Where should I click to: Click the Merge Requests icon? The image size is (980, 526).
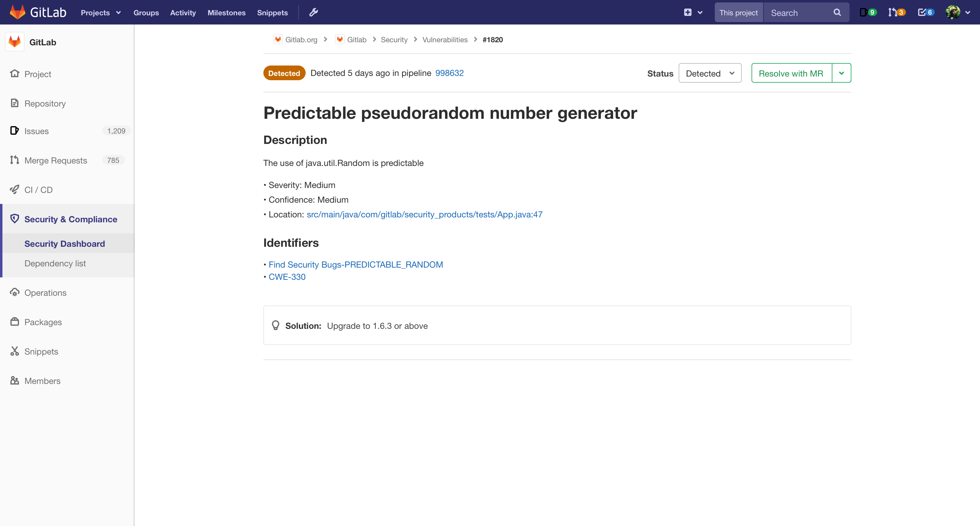point(15,160)
